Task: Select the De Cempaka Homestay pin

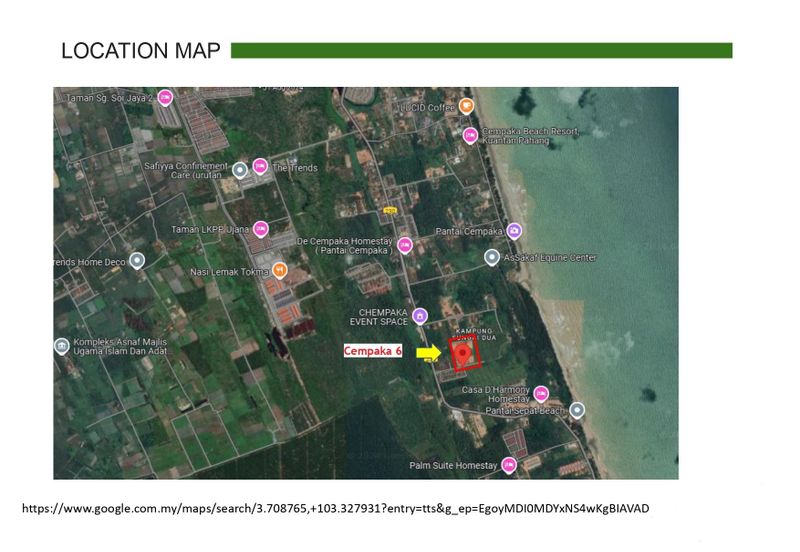Action: click(x=405, y=244)
